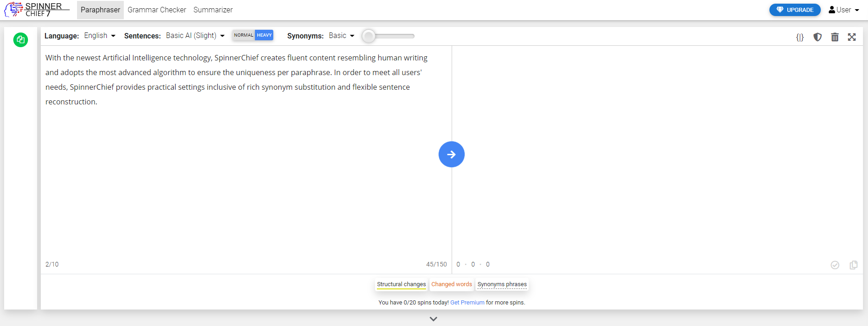Click the 'Sentences:' label
The height and width of the screenshot is (326, 868).
143,36
